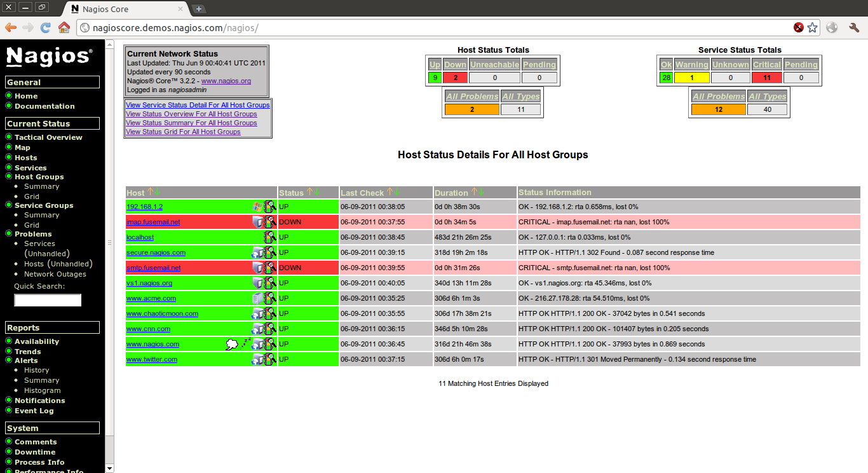Click duration text 483d 21h 26m 25s
Viewport: 868px width, 473px height.
pos(463,237)
